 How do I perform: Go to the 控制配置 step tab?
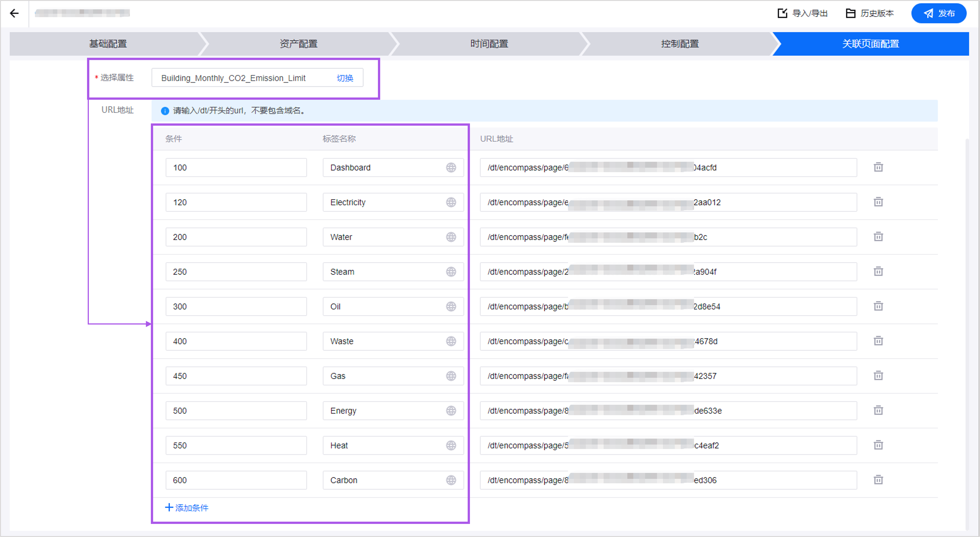(679, 44)
